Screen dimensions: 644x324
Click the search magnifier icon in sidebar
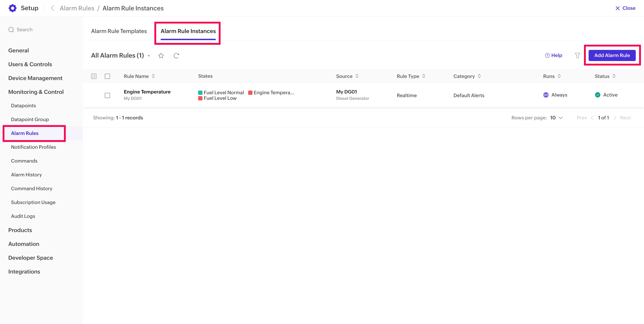pos(11,30)
